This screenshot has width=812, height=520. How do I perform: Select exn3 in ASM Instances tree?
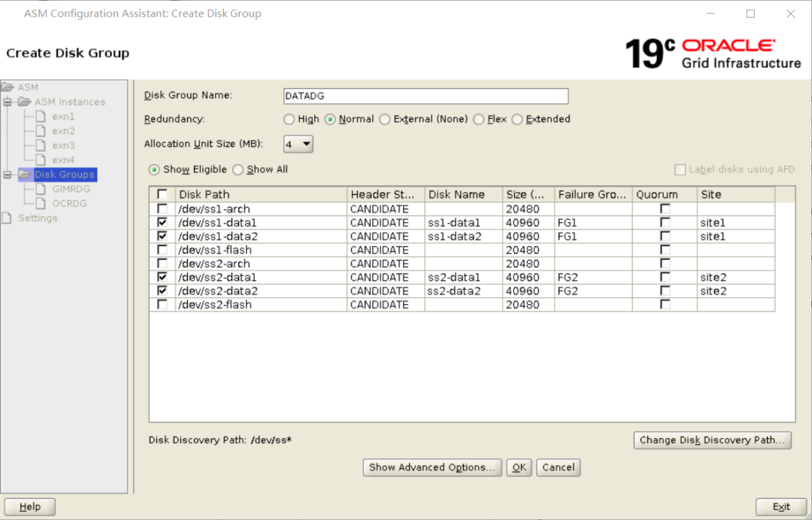pos(63,145)
